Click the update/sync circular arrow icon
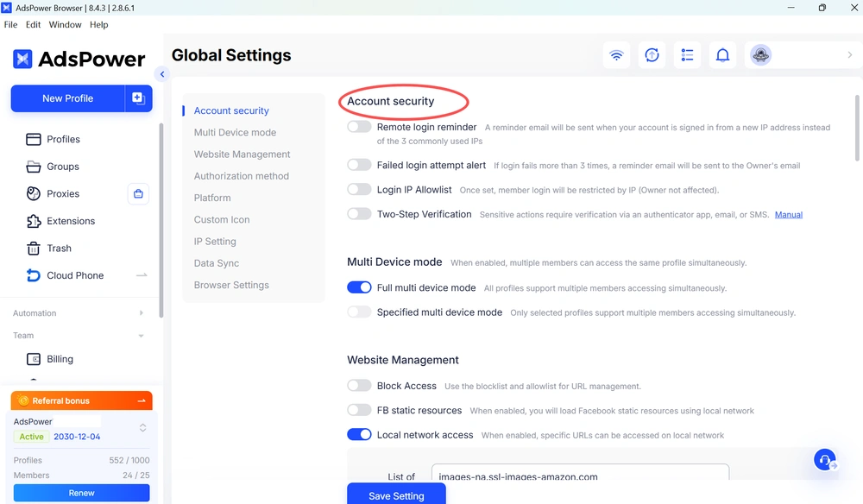The width and height of the screenshot is (863, 504). coord(652,55)
